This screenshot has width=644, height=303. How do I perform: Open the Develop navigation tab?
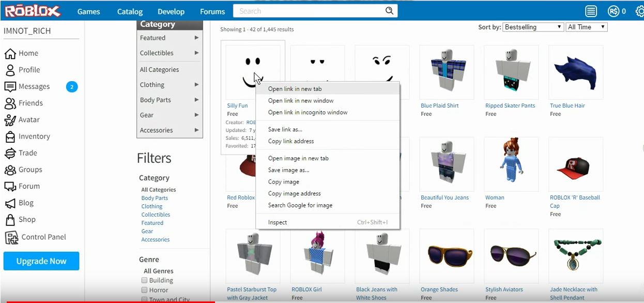pos(171,11)
